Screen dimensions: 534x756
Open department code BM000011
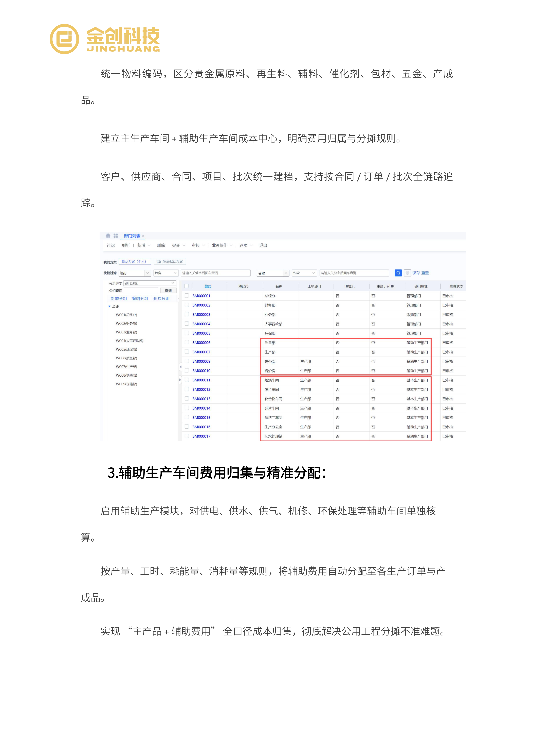(x=201, y=380)
